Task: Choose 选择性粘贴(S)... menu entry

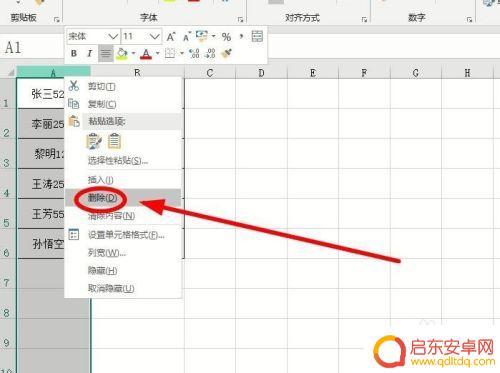Action: [x=124, y=161]
